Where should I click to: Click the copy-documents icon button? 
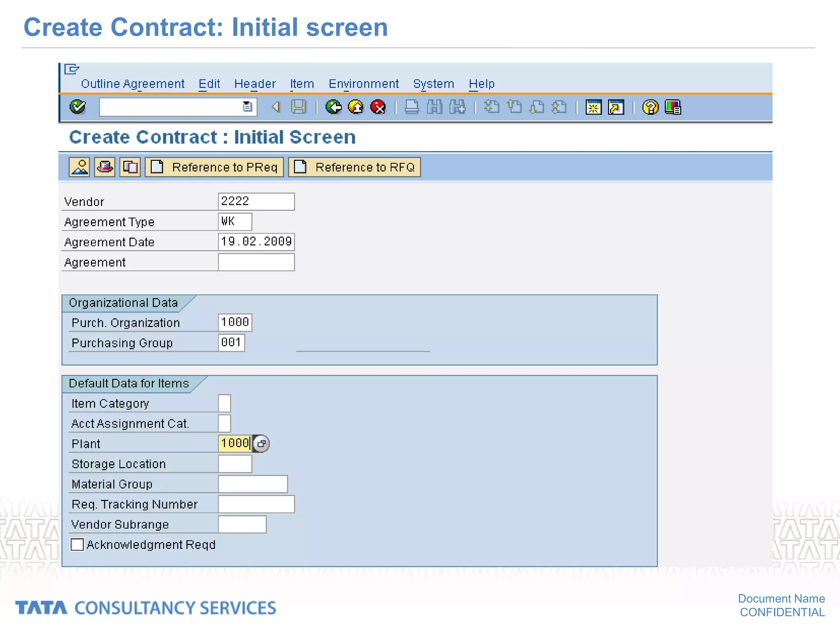tap(130, 167)
